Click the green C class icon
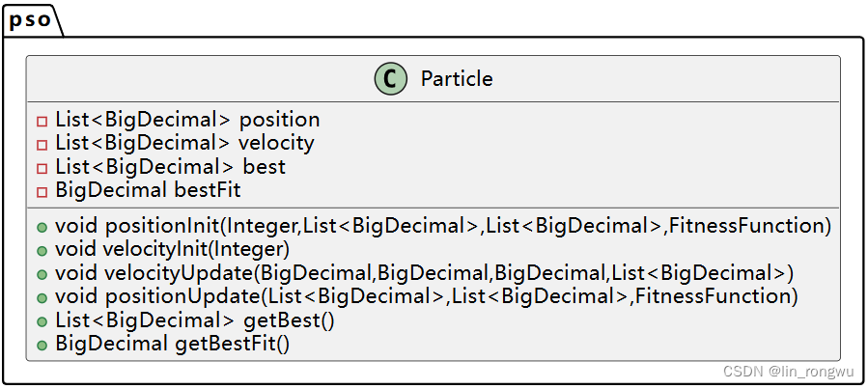The height and width of the screenshot is (389, 868). point(390,78)
